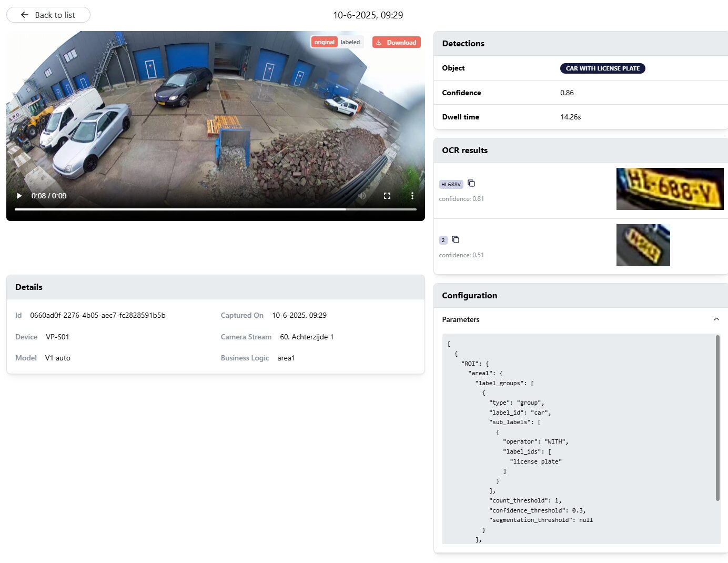Switch video view to labeled
This screenshot has height=563, width=728.
pos(350,42)
